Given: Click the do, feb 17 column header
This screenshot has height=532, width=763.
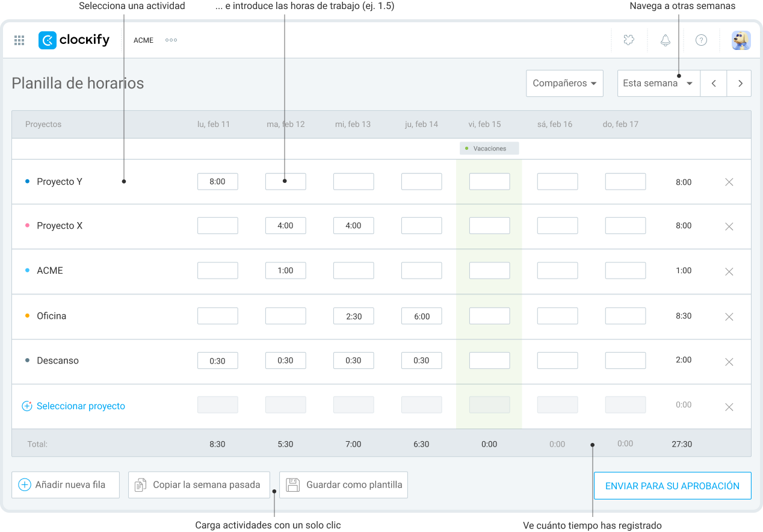Looking at the screenshot, I should click(x=620, y=125).
